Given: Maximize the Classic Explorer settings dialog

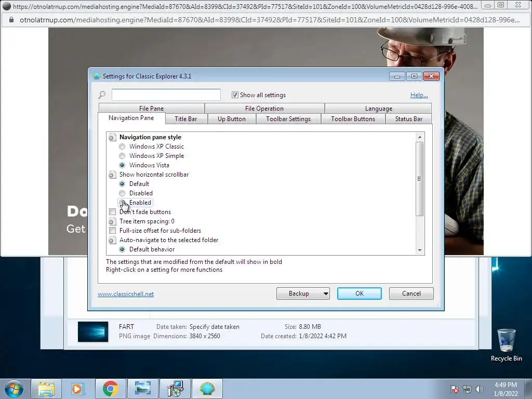Looking at the screenshot, I should coord(414,76).
